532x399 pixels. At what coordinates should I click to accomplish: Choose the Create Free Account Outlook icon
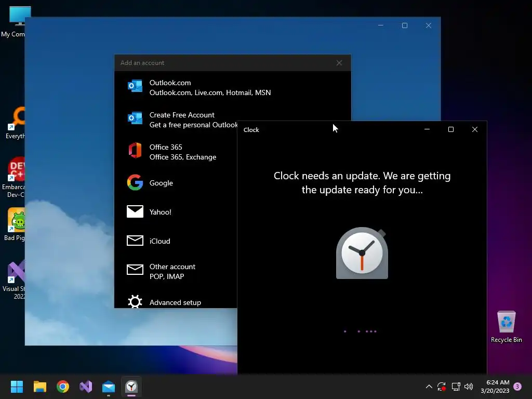coord(135,118)
